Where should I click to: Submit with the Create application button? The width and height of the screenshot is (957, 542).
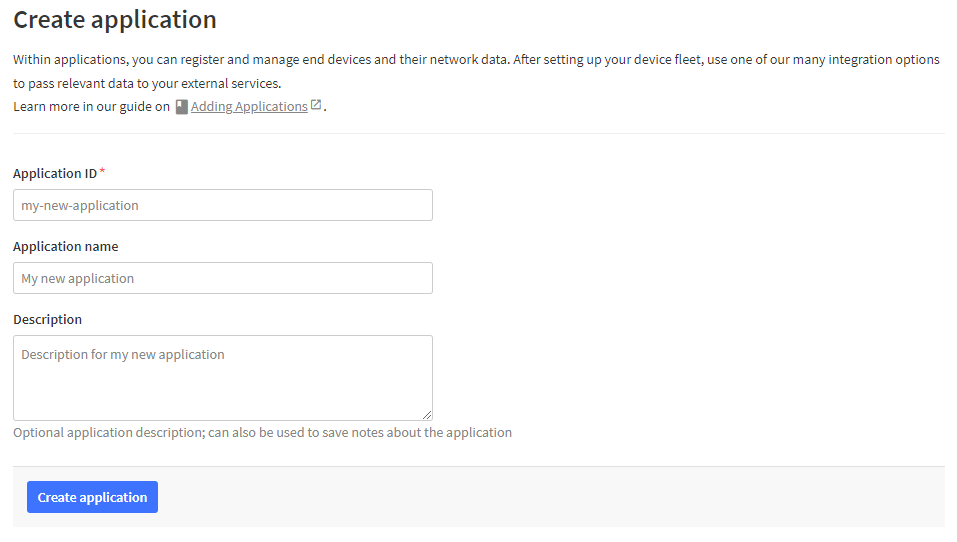click(x=92, y=497)
